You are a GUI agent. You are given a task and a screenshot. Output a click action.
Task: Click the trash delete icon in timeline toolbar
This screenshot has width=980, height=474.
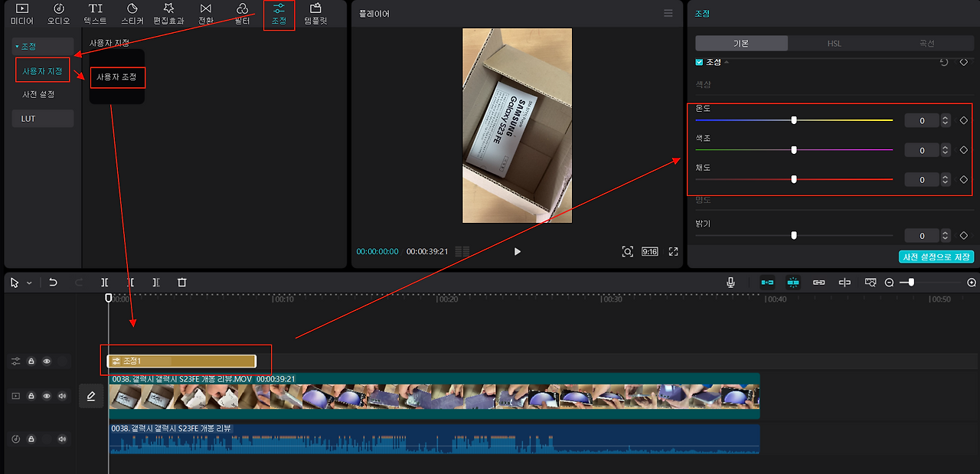(181, 283)
